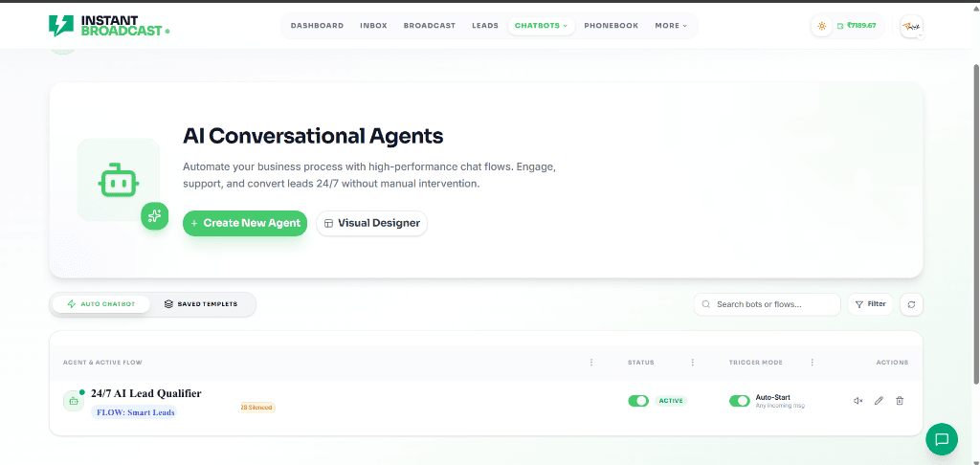The height and width of the screenshot is (465, 980).
Task: Click the page vertical scrollbar
Action: coord(976,225)
